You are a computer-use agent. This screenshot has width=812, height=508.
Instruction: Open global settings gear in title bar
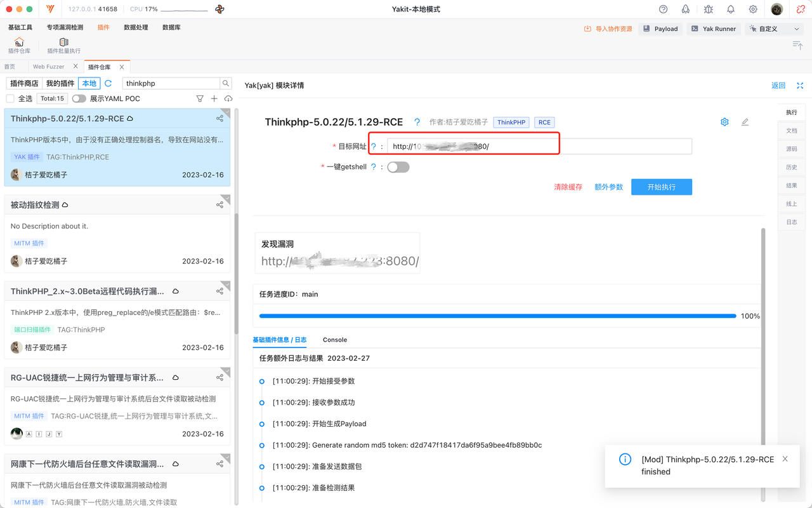click(753, 10)
